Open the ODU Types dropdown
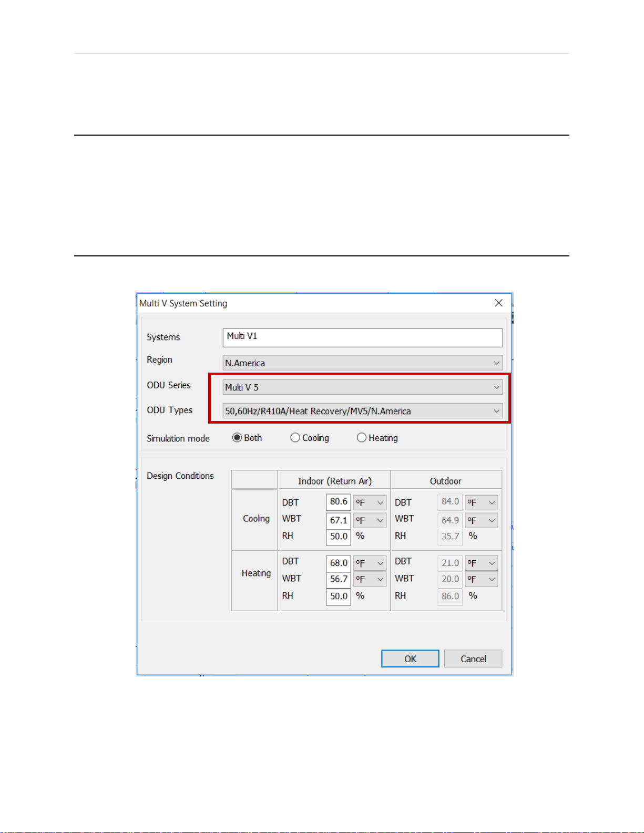644x833 pixels. click(362, 411)
